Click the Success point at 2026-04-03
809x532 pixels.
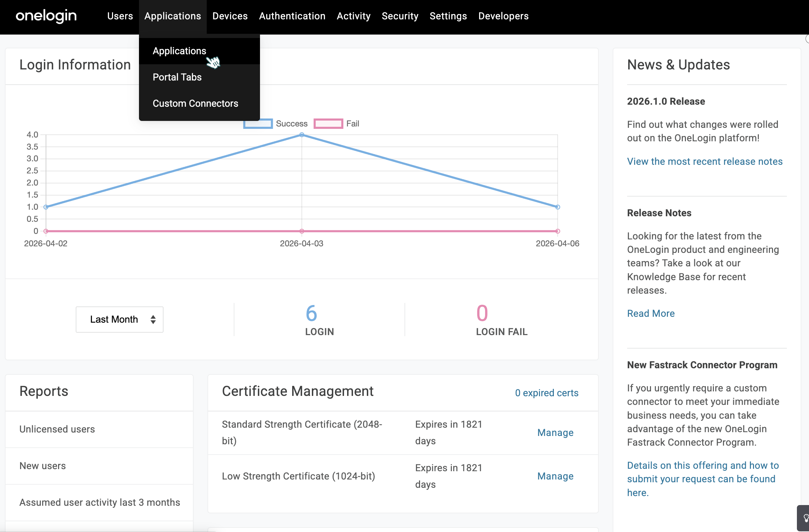coord(302,135)
